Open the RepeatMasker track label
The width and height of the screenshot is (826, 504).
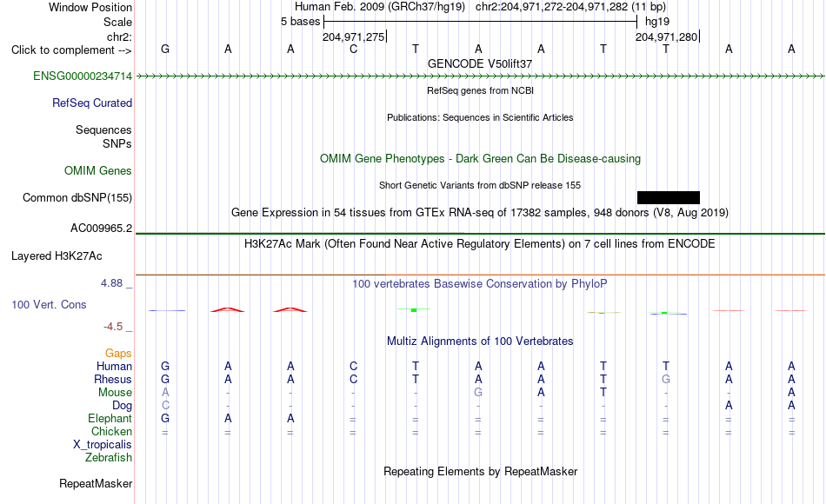(96, 483)
